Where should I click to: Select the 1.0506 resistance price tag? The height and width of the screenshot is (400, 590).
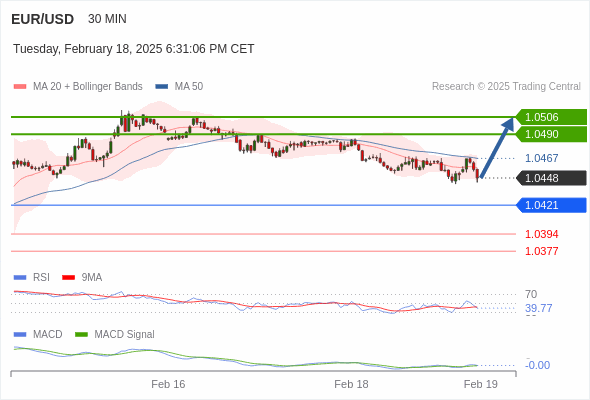551,117
